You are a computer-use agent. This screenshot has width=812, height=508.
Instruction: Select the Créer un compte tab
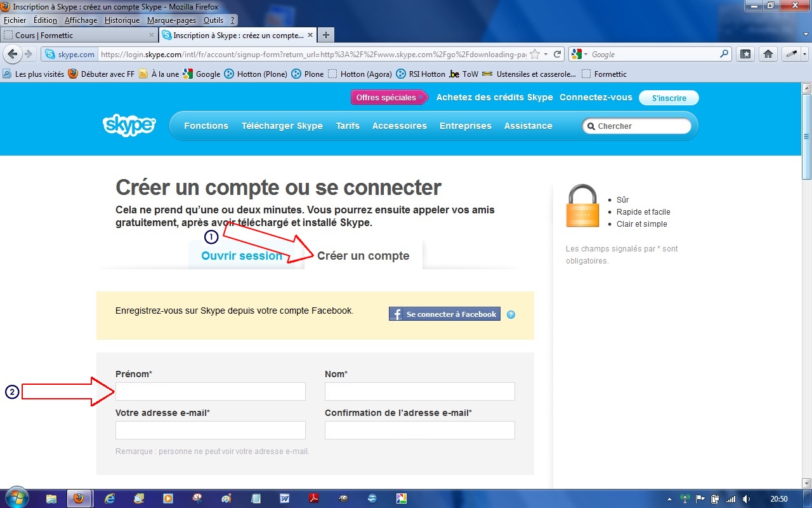[x=363, y=256]
